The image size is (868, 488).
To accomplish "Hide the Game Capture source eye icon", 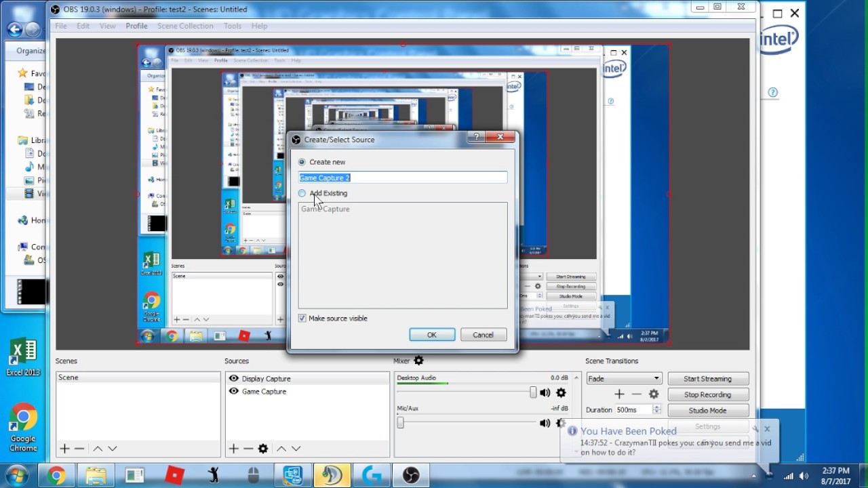I will pos(233,391).
